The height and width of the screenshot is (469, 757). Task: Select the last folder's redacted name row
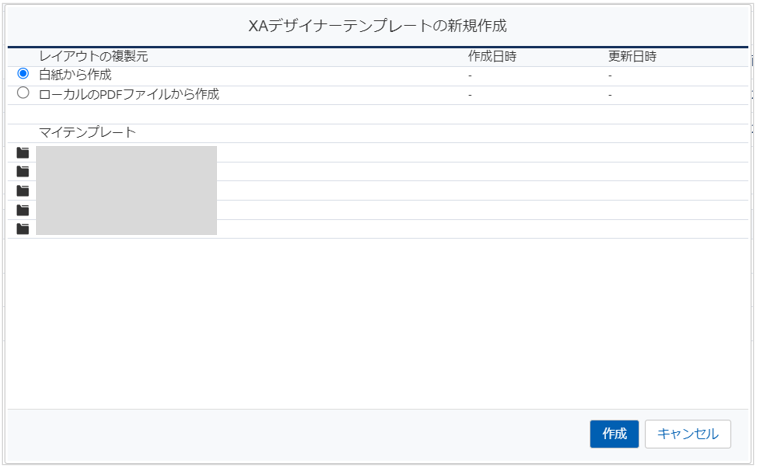point(126,229)
